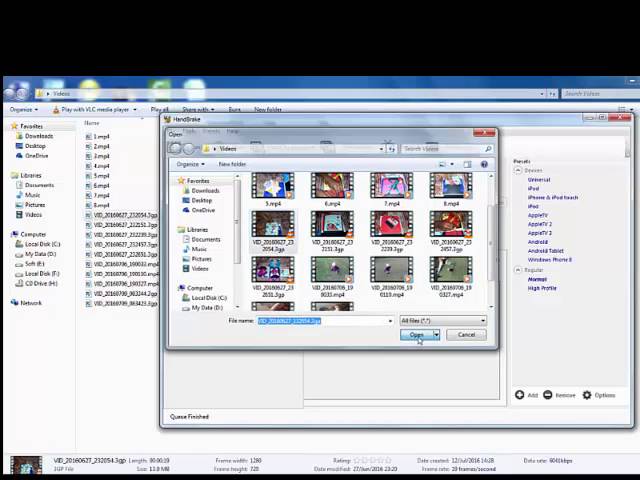
Task: Click the Forward arrow in the Open dialog
Action: (x=189, y=149)
